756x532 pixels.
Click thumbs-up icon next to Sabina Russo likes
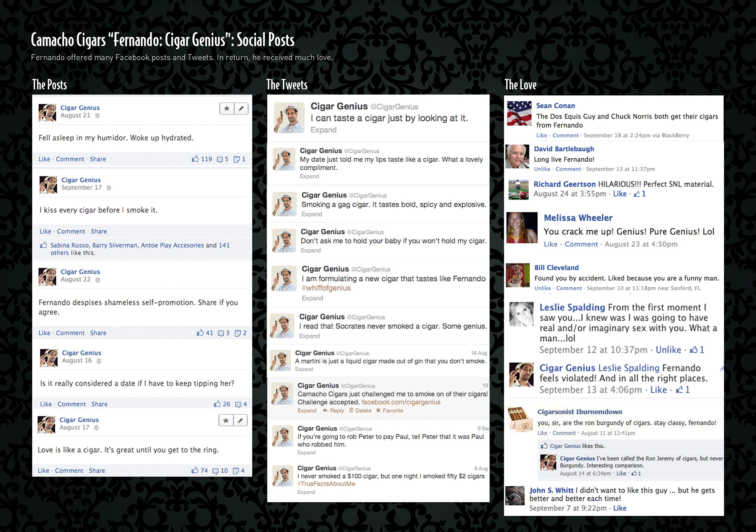pyautogui.click(x=43, y=245)
